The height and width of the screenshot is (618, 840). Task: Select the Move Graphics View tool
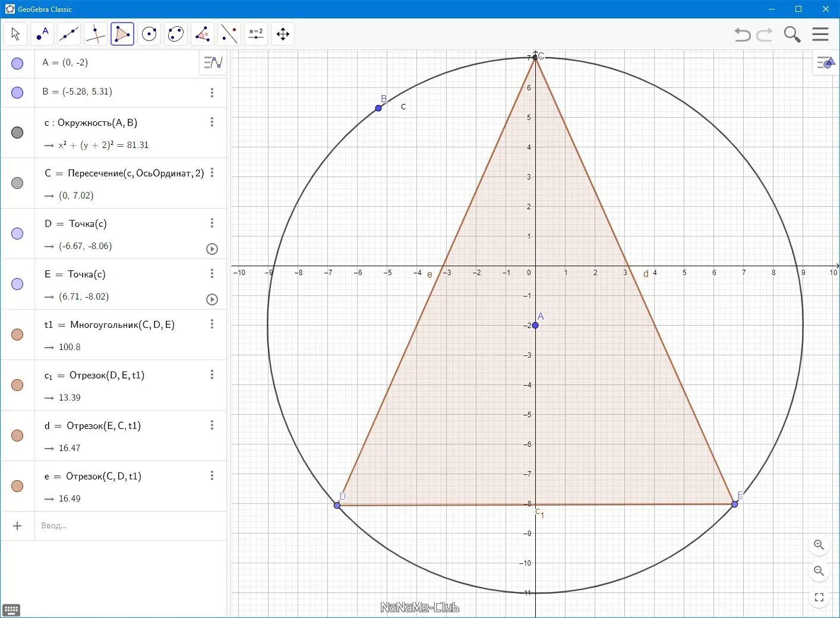pos(283,34)
